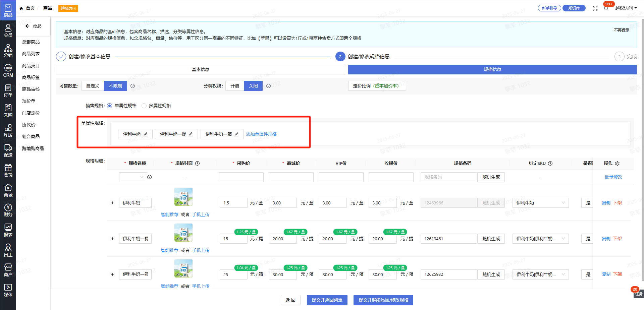Click 提交并返回列表 button
Viewport: 644px width, 310px height.
click(327, 300)
